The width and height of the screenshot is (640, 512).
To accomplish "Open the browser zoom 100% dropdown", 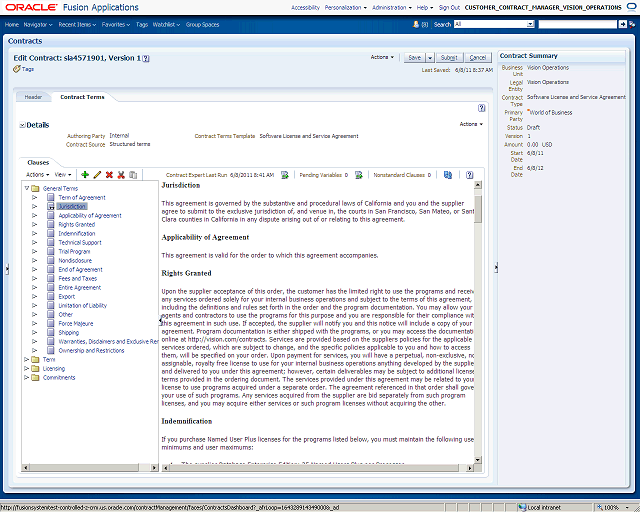I will click(x=627, y=508).
